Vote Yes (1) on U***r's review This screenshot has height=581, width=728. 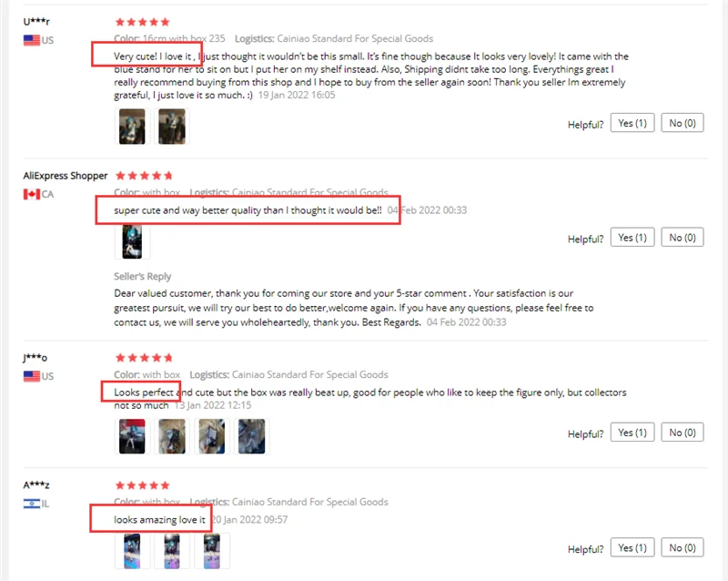pyautogui.click(x=632, y=123)
